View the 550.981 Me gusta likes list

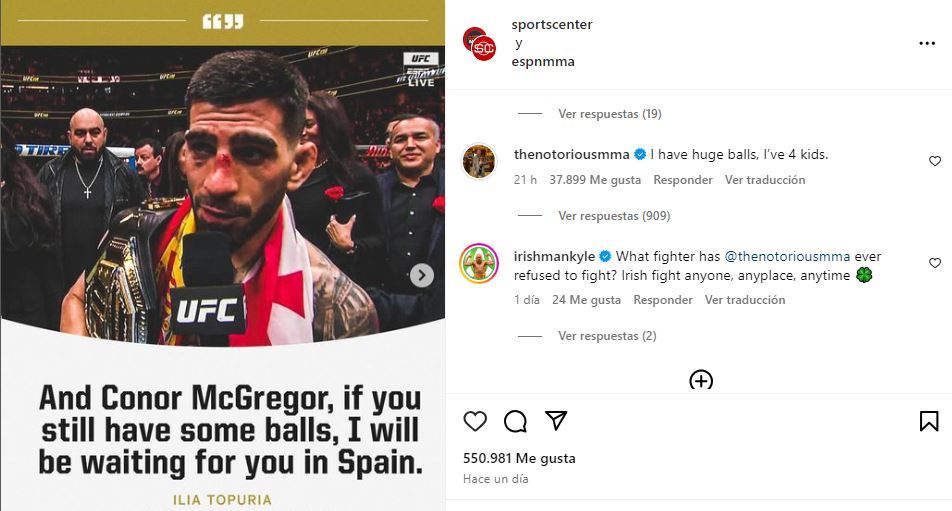(519, 458)
